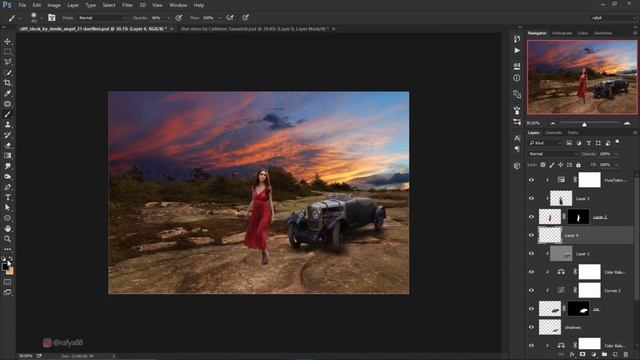Hide Layer 4 via eye icon
Viewport: 640px width, 360px height.
[x=531, y=235]
